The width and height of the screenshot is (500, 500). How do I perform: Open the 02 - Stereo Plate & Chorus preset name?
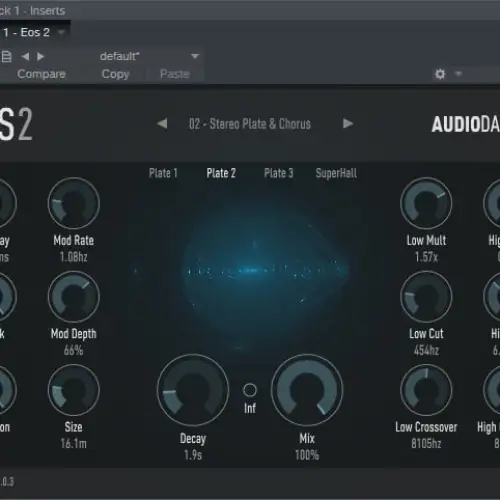250,124
